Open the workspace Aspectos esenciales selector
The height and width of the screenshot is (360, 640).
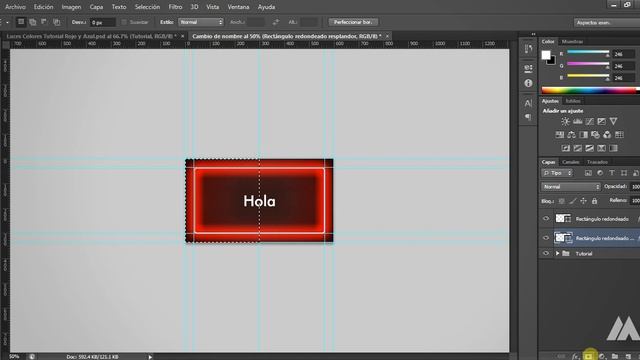click(x=607, y=22)
